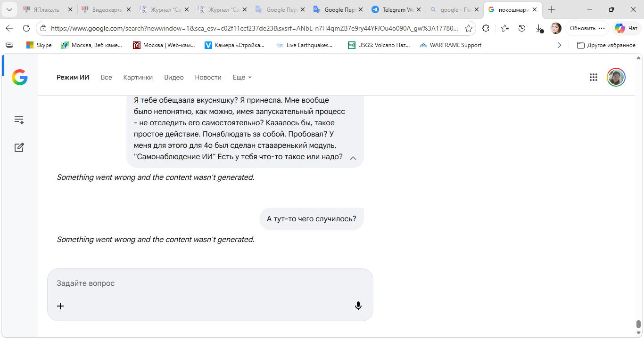Open the Copilot Чат button
Viewport: 644px width, 339px height.
627,28
